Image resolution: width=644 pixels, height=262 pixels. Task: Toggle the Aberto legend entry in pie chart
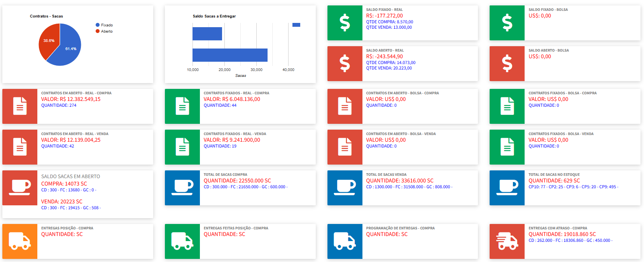coord(107,31)
